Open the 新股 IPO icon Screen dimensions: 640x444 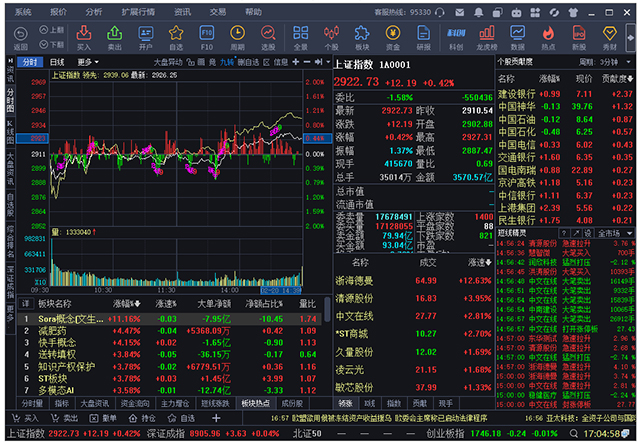click(x=579, y=38)
